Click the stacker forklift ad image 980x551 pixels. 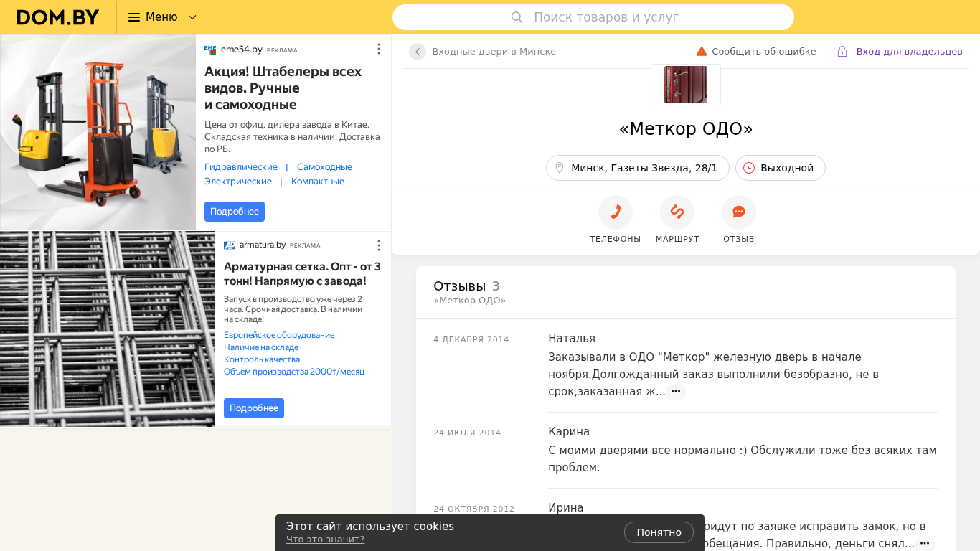click(x=98, y=133)
